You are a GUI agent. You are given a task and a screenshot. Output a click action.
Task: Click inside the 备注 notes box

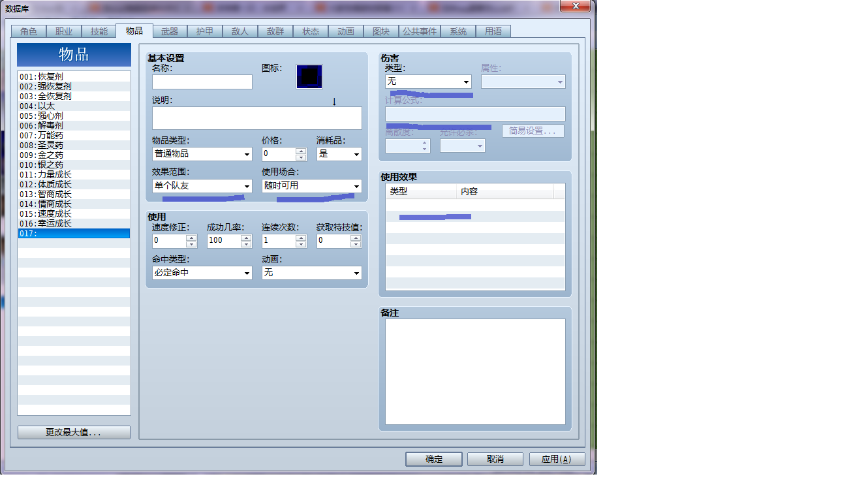pos(475,371)
